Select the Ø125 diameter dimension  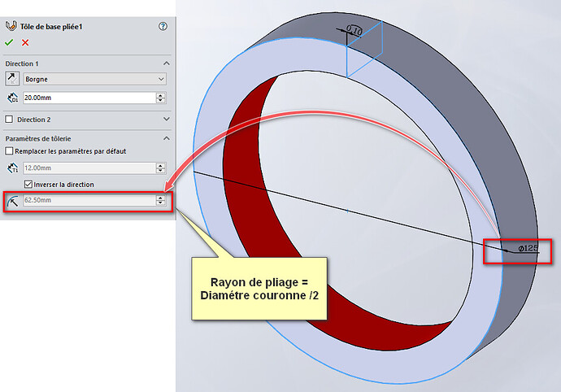pyautogui.click(x=527, y=249)
